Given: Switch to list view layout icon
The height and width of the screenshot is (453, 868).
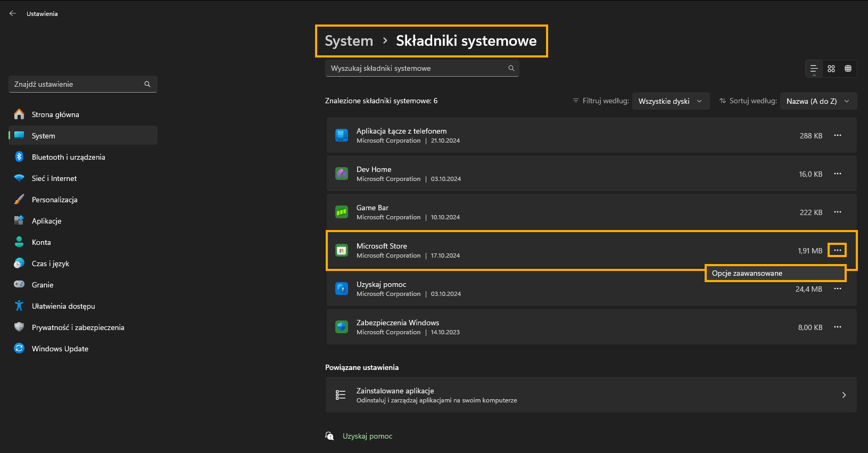Looking at the screenshot, I should click(814, 69).
